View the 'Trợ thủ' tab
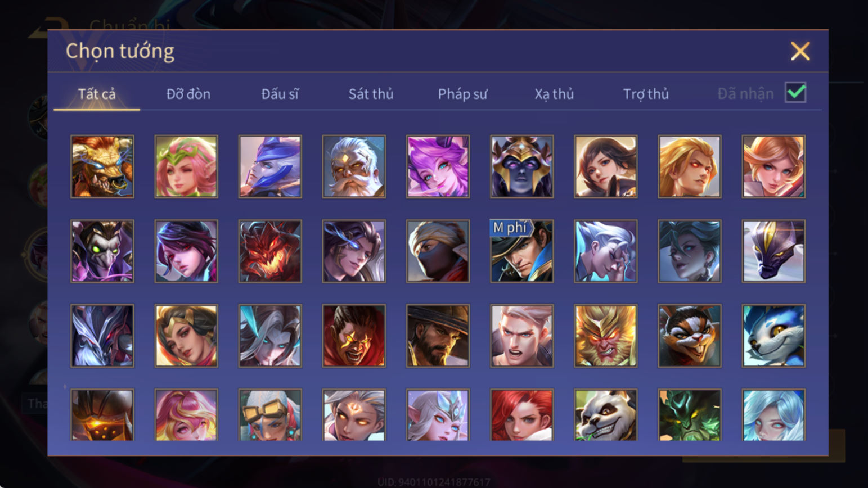868x488 pixels. (x=646, y=94)
